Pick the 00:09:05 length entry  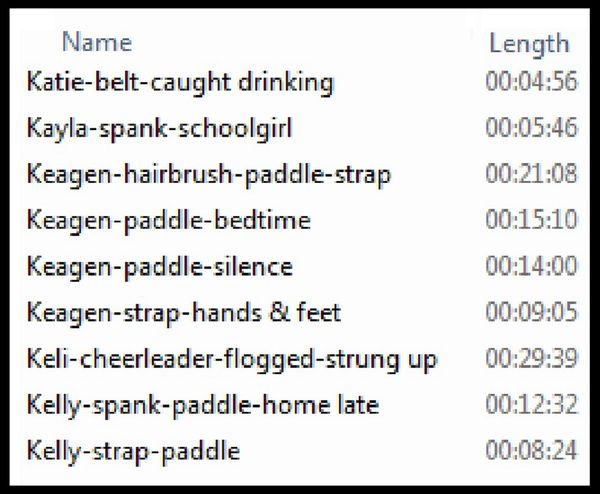tap(531, 312)
